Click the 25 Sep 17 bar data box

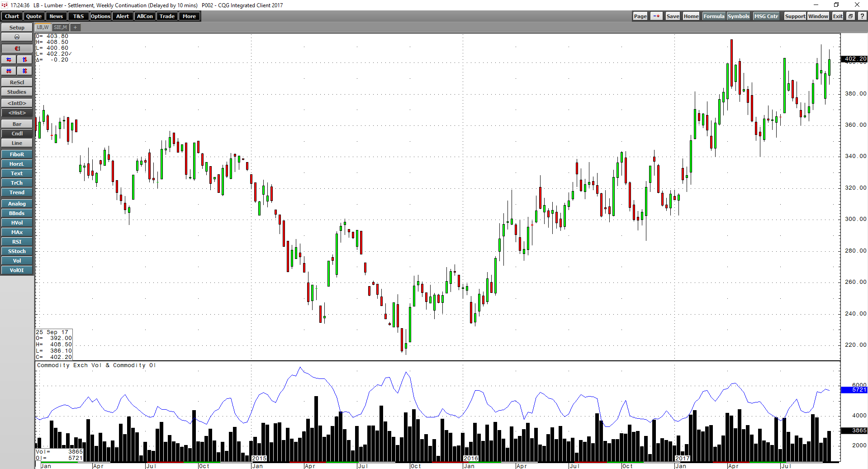pyautogui.click(x=54, y=345)
